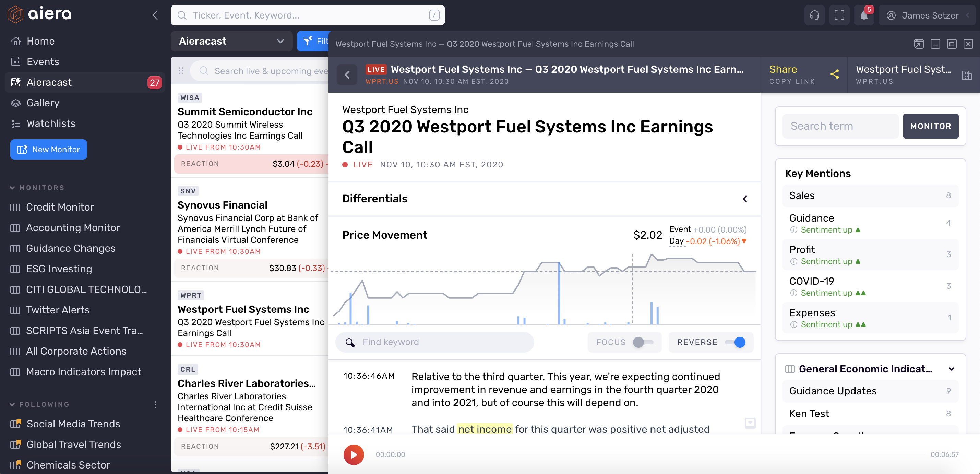Open Twitter Alerts monitor
Image resolution: width=980 pixels, height=474 pixels.
[x=50, y=310]
